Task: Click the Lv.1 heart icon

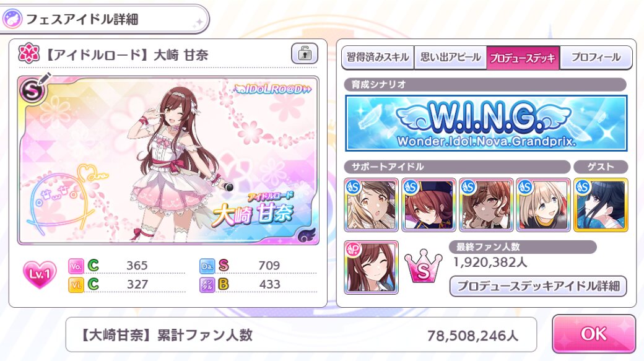Action: 40,274
